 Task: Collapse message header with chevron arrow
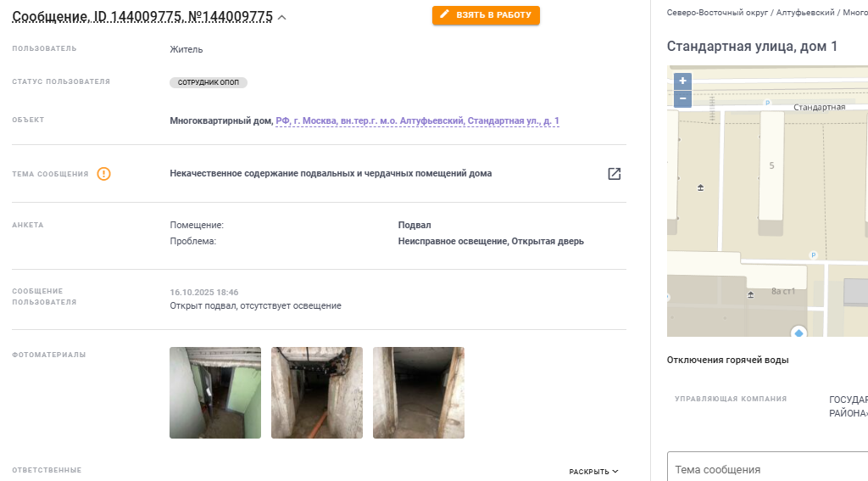281,18
